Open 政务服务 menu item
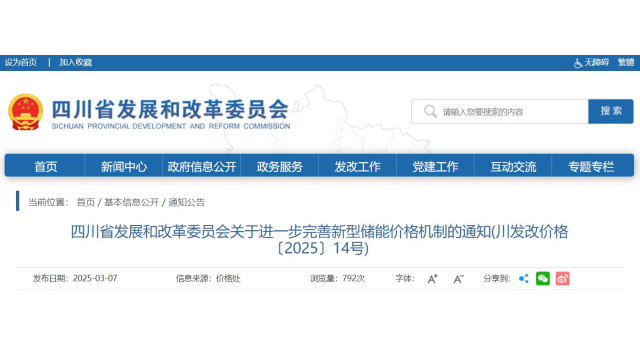The width and height of the screenshot is (640, 360). (280, 166)
